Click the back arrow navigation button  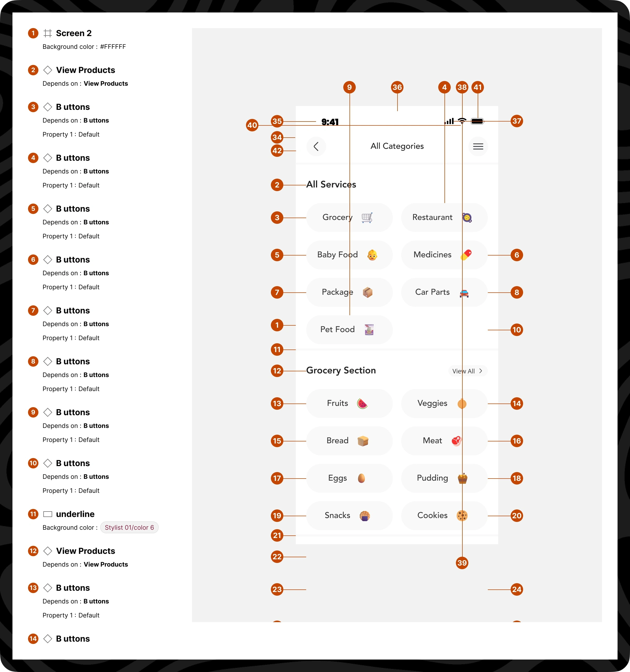(x=316, y=146)
